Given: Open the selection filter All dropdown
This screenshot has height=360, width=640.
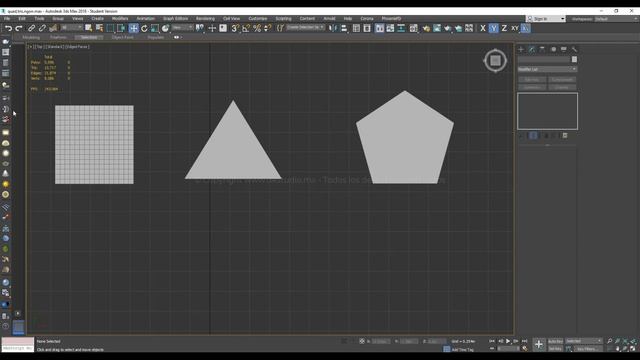Looking at the screenshot, I should point(72,28).
